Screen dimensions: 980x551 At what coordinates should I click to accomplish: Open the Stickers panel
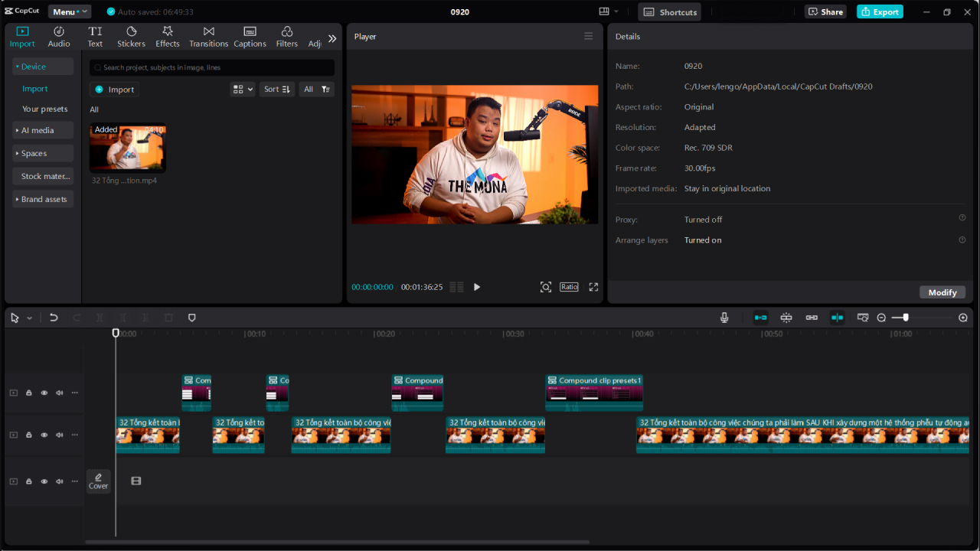[131, 36]
